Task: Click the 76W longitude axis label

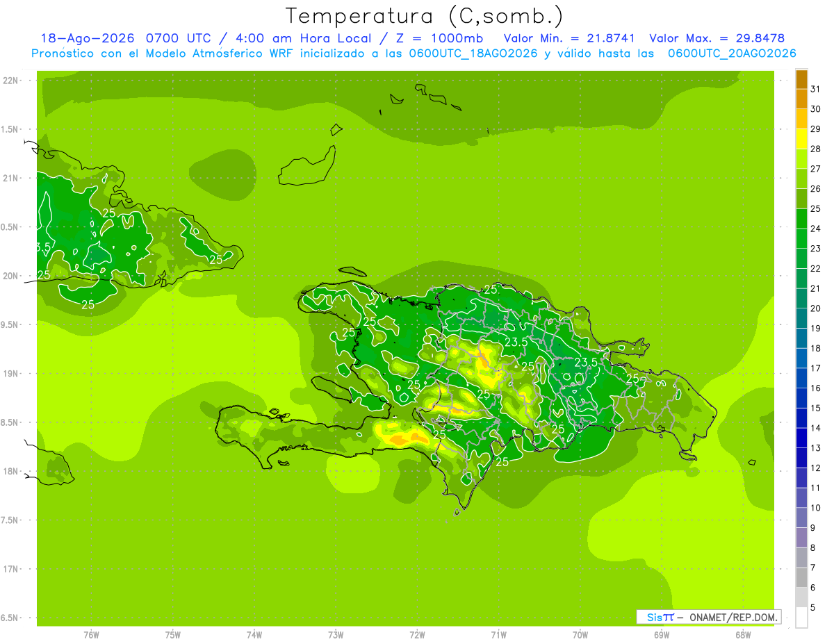Action: click(x=91, y=635)
